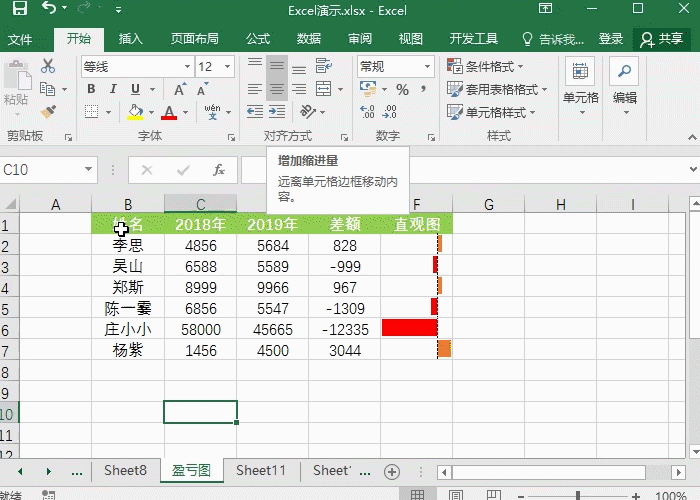Viewport: 700px width, 500px height.
Task: Click the Name Box showing C10
Action: tap(43, 170)
